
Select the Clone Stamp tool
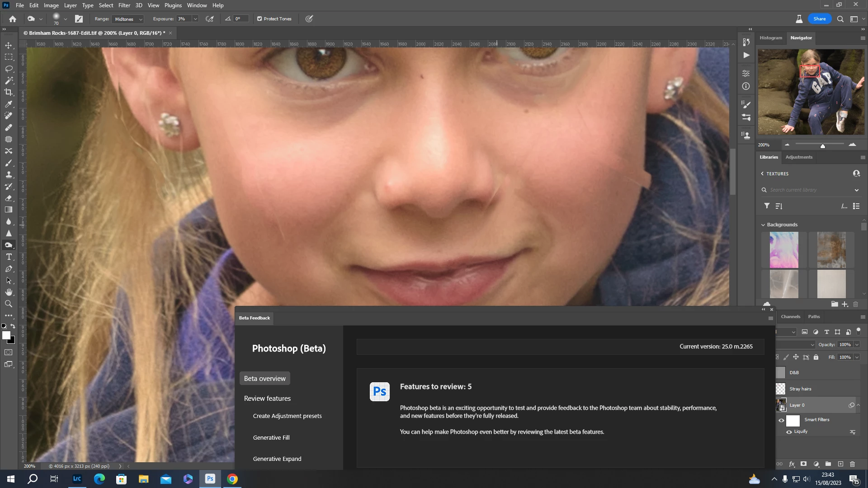click(x=9, y=174)
